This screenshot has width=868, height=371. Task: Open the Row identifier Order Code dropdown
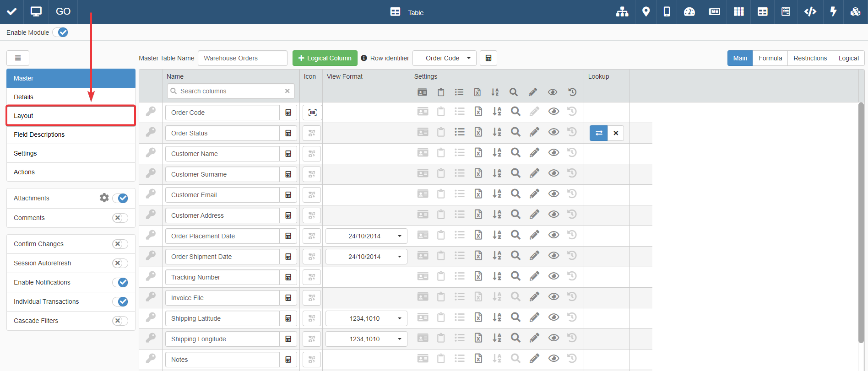point(444,58)
